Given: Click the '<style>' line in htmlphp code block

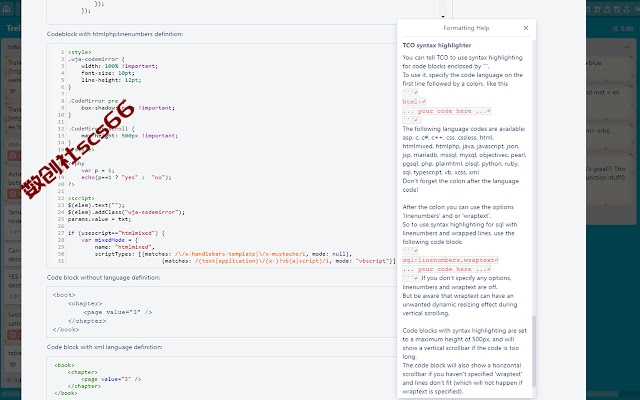Looking at the screenshot, I should click(x=80, y=52).
